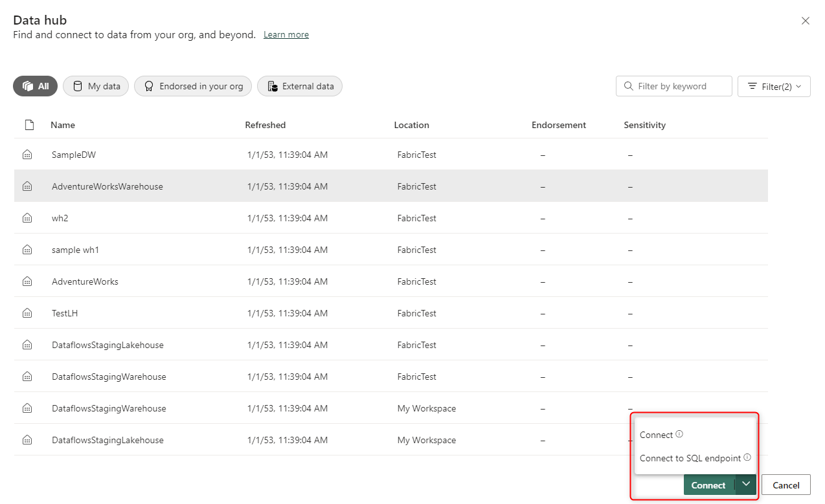Viewport: 825px width, 504px height.
Task: Select Connect from the dropdown menu
Action: pos(656,435)
